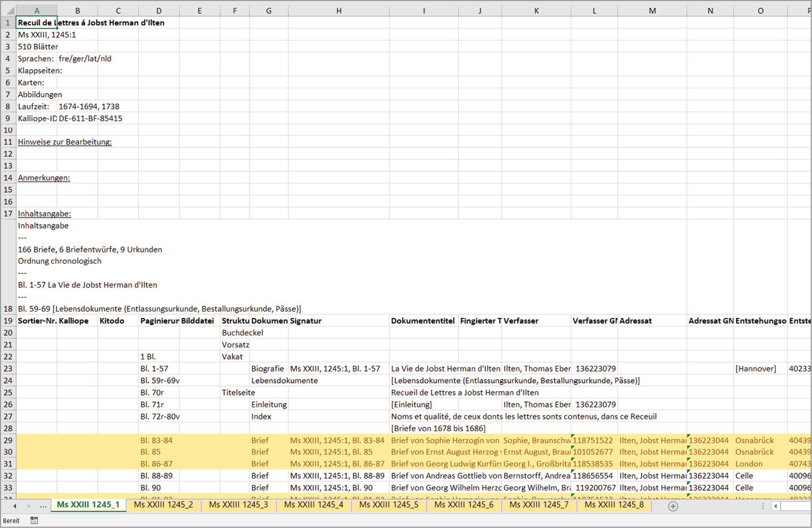This screenshot has height=528, width=812.
Task: Select cell 'Bl. 72r-80v'
Action: (159, 416)
